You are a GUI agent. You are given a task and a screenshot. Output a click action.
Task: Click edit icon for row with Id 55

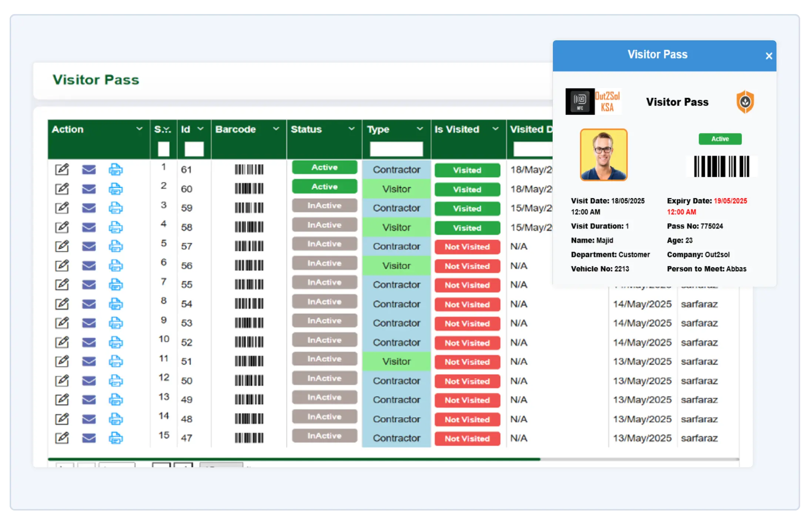click(x=62, y=284)
